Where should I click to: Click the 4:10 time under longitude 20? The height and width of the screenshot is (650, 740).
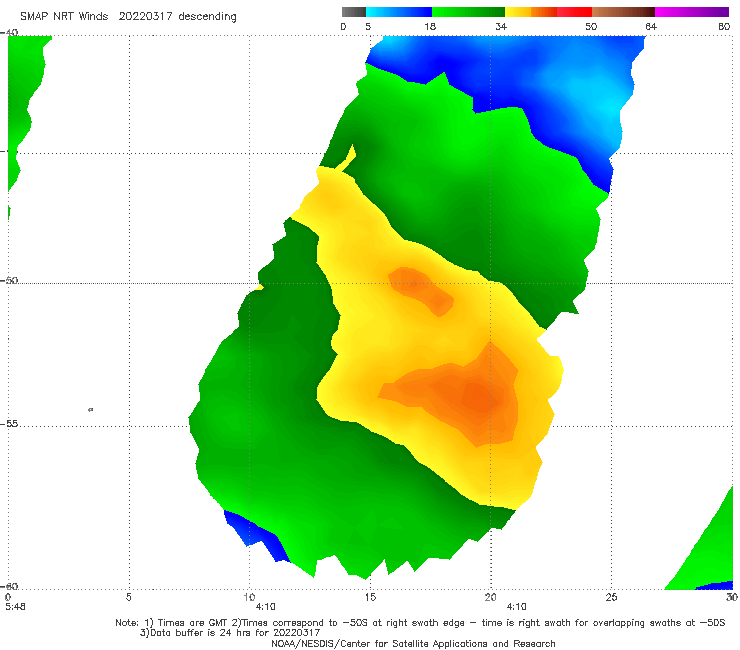click(516, 607)
